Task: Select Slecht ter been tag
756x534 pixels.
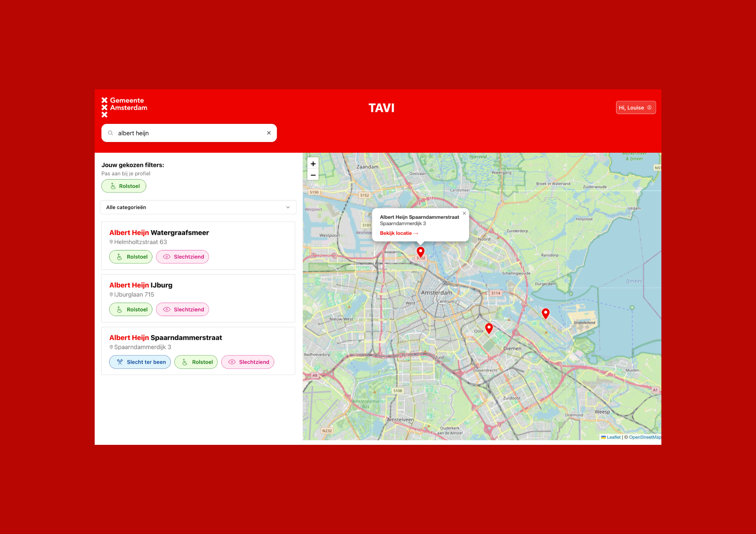Action: [140, 362]
